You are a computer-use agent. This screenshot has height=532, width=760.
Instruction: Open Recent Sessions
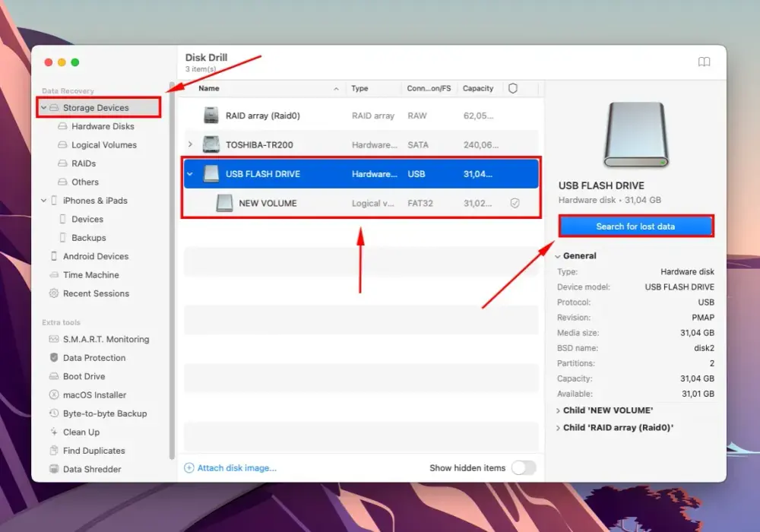coord(96,293)
